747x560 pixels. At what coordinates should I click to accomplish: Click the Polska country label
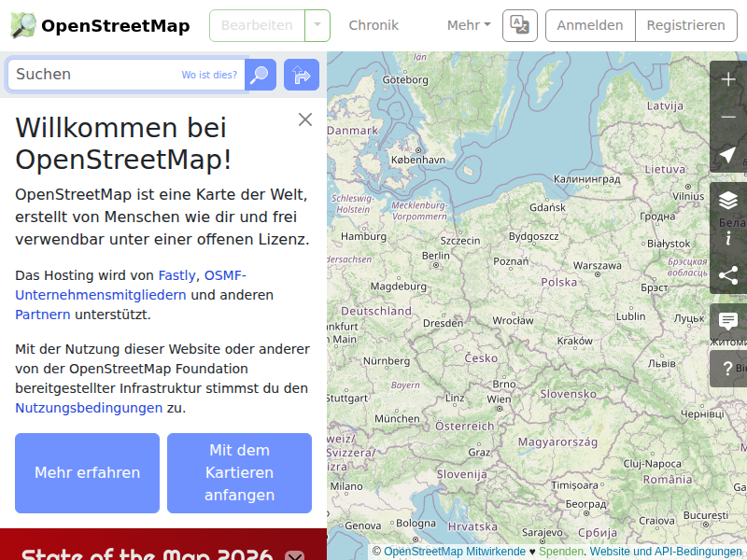click(559, 283)
